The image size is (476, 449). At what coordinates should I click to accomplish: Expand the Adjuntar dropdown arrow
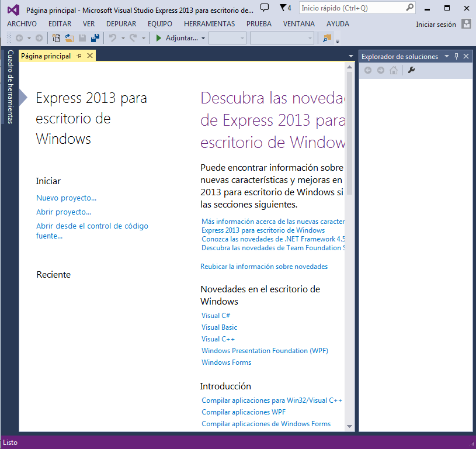point(203,38)
